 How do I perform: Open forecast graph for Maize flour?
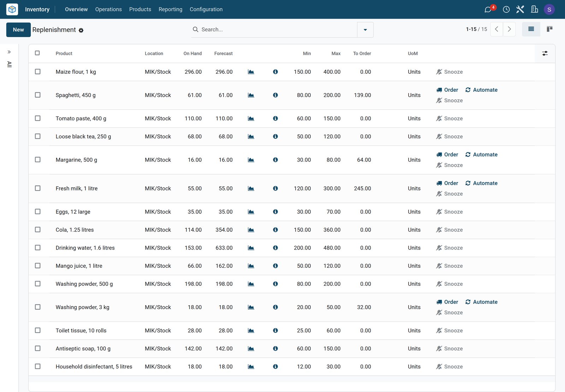251,72
